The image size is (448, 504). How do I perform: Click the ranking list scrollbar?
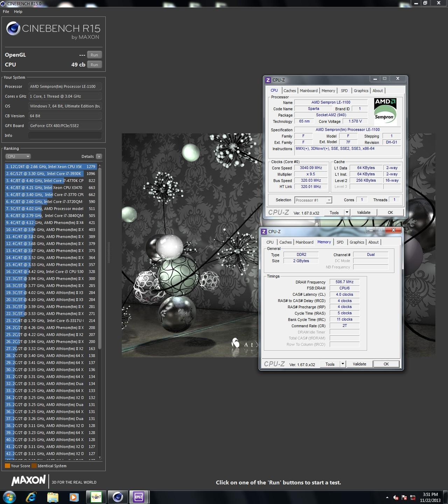coord(100,259)
